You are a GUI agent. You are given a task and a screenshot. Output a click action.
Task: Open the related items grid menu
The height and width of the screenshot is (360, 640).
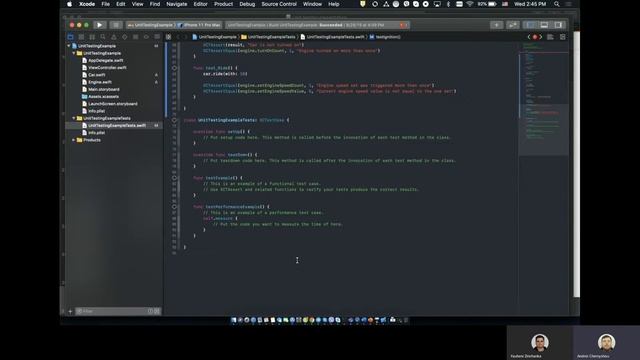[169, 37]
